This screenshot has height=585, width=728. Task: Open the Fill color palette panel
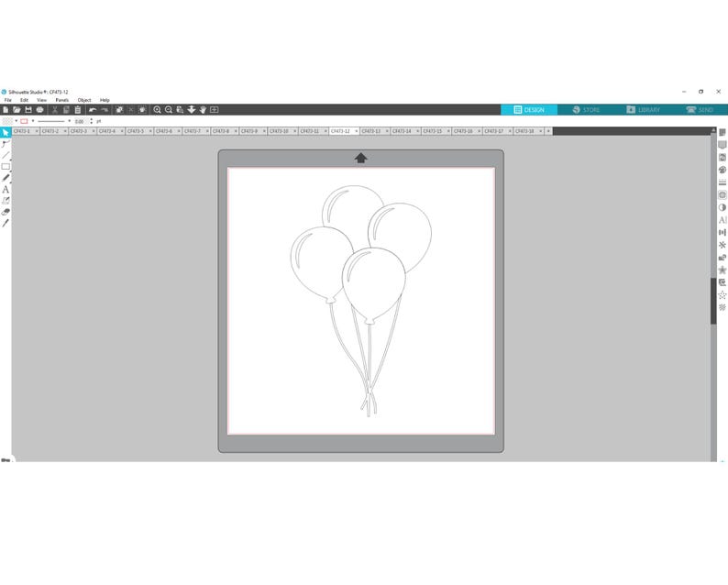[x=722, y=170]
